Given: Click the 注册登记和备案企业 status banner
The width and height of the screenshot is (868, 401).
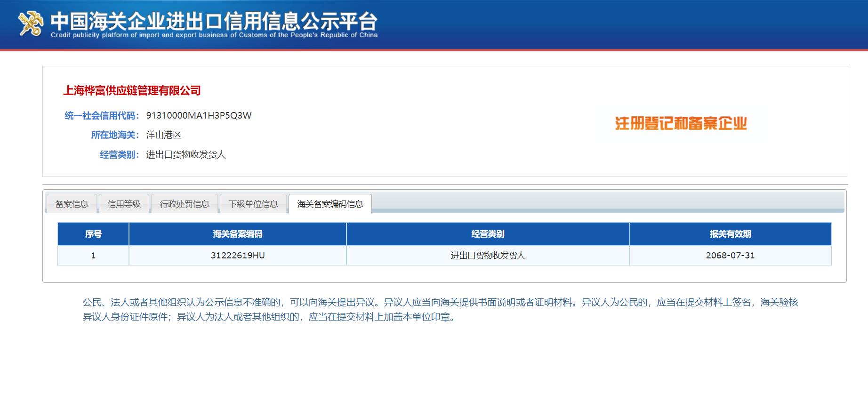Looking at the screenshot, I should (x=681, y=124).
